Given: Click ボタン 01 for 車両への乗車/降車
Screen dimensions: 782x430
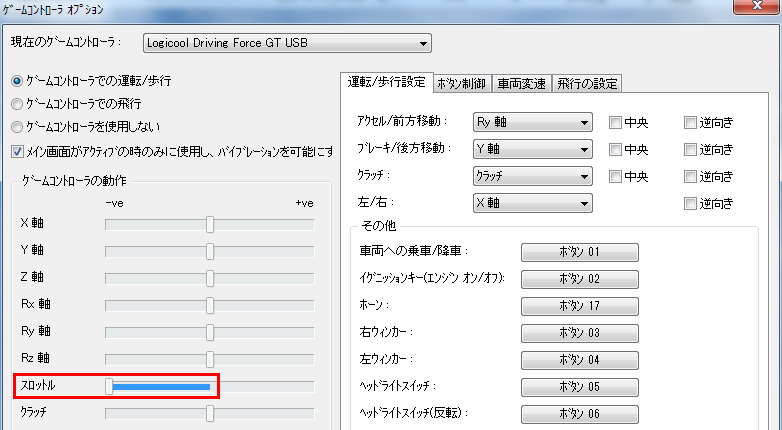Looking at the screenshot, I should click(580, 252).
